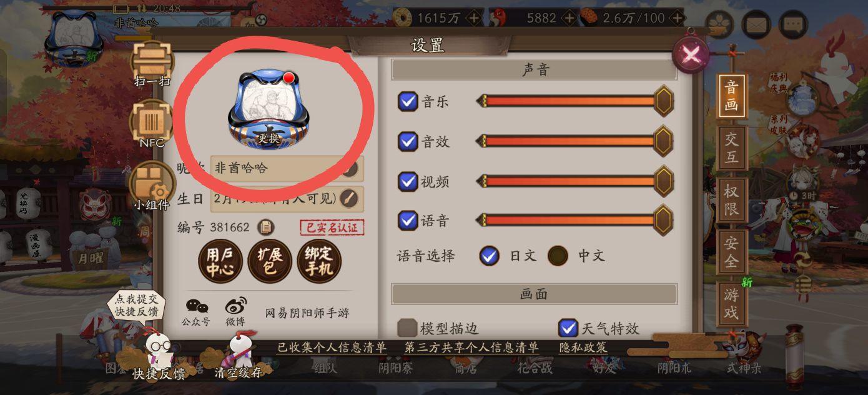Toggle the 视频 video checkbox
The height and width of the screenshot is (395, 868).
408,181
